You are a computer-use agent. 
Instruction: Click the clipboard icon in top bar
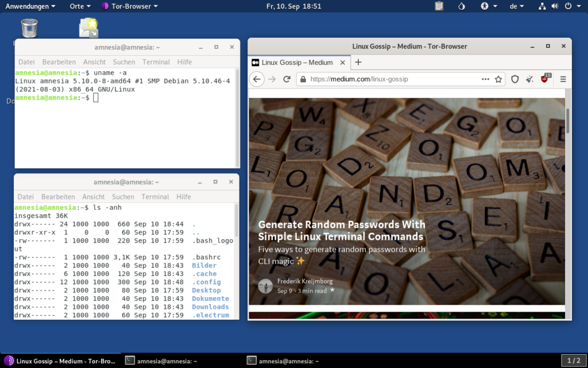click(x=439, y=6)
